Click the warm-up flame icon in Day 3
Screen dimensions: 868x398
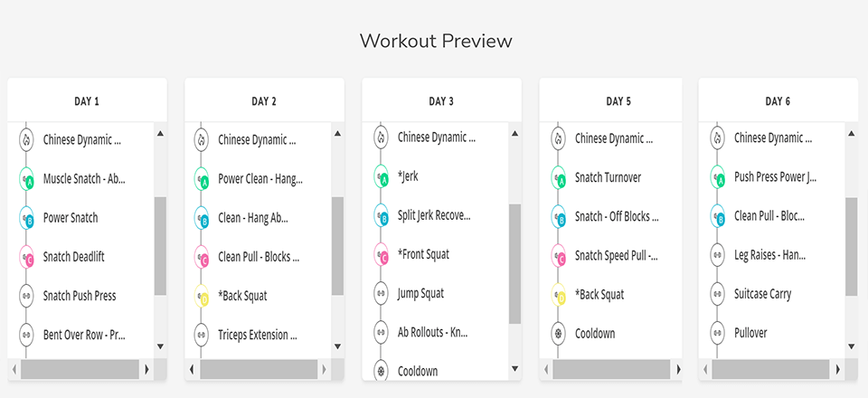click(381, 137)
